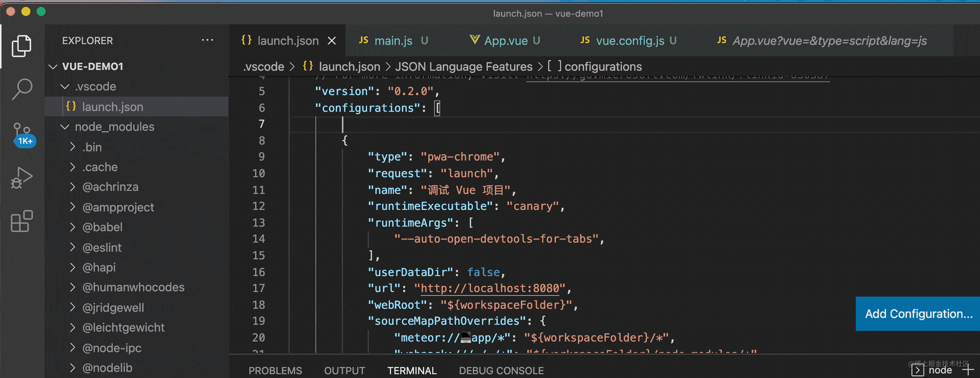The width and height of the screenshot is (980, 378).
Task: Open the DEBUG CONSOLE panel tab
Action: coord(501,370)
